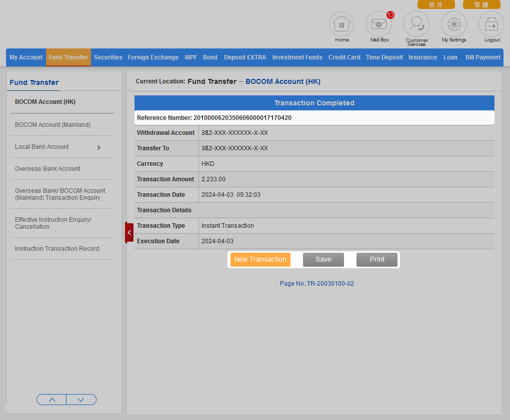Viewport: 510px width, 420px height.
Task: Click the Logout icon
Action: 491,24
